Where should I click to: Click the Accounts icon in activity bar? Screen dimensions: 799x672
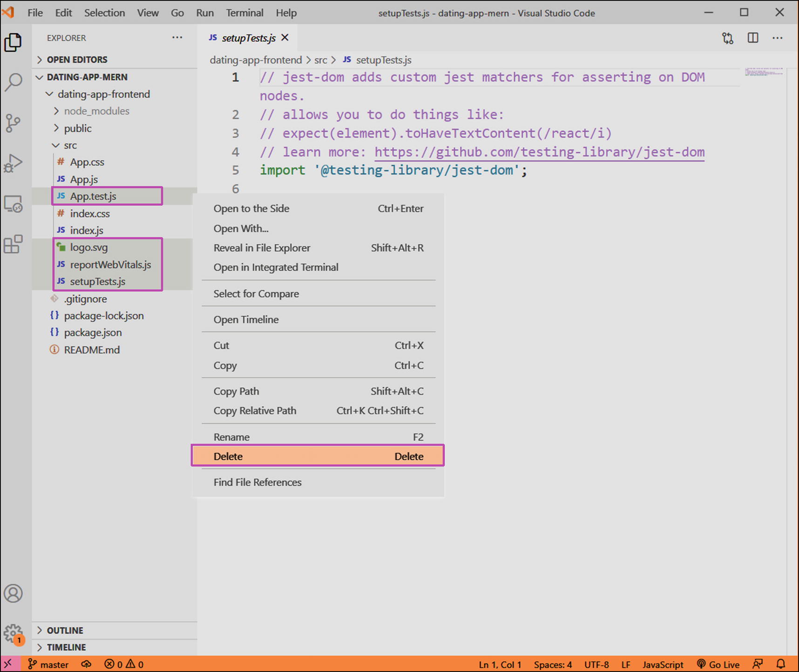(14, 593)
